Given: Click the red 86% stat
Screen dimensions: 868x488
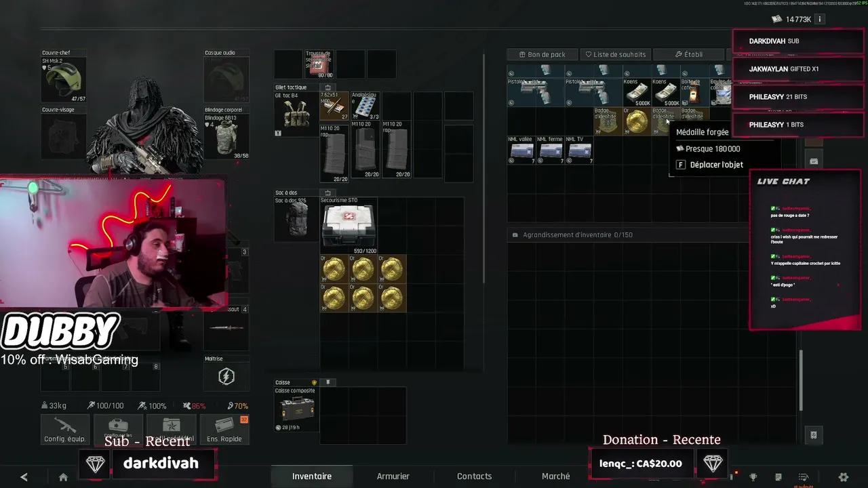Looking at the screenshot, I should [195, 406].
